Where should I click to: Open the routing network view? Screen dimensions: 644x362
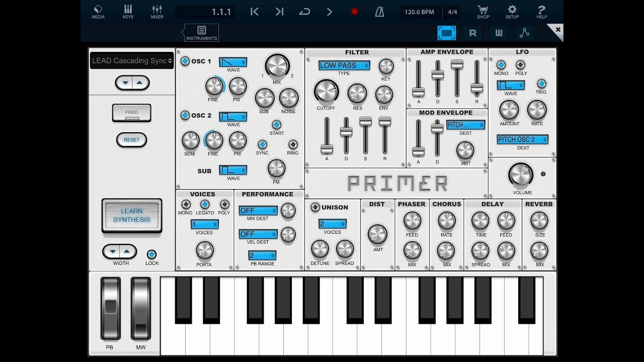point(524,33)
